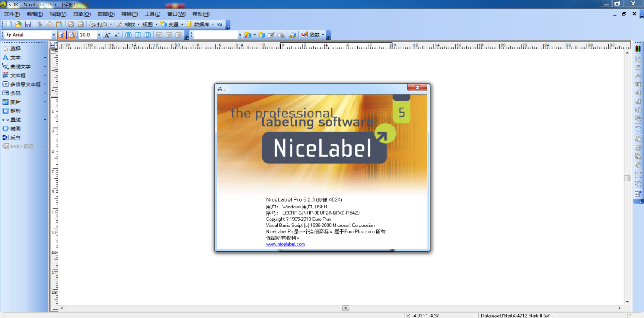Image resolution: width=644 pixels, height=318 pixels.
Task: Expand the 视图 toolbar dropdown arrow
Action: pyautogui.click(x=156, y=24)
